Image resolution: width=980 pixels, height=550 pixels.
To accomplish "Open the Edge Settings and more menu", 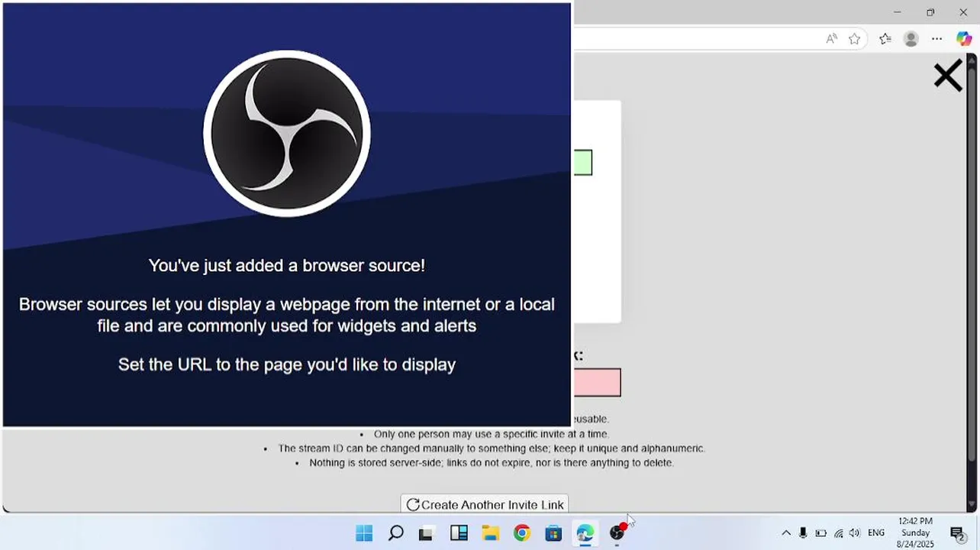I will (x=936, y=39).
